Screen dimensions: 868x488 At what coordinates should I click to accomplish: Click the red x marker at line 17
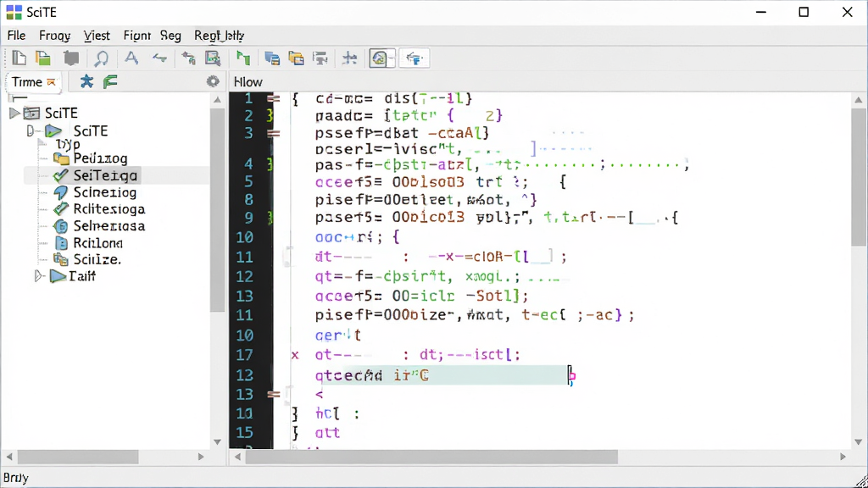coord(295,355)
